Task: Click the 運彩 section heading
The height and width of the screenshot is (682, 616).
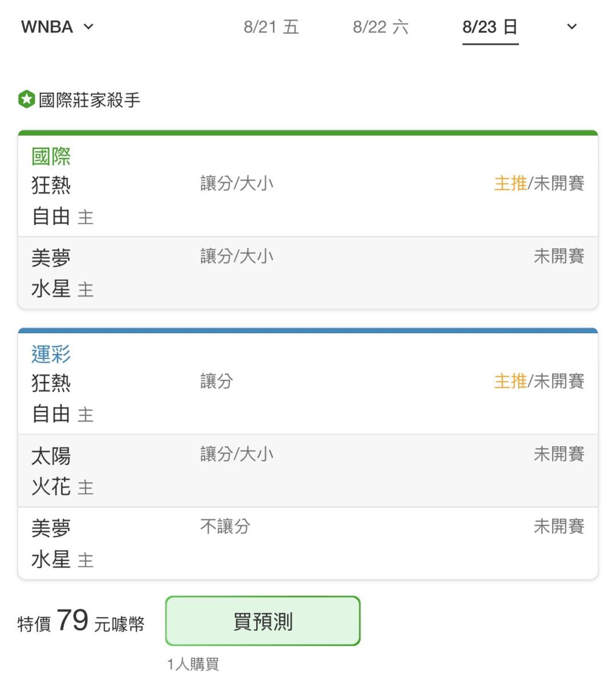Action: [x=51, y=354]
